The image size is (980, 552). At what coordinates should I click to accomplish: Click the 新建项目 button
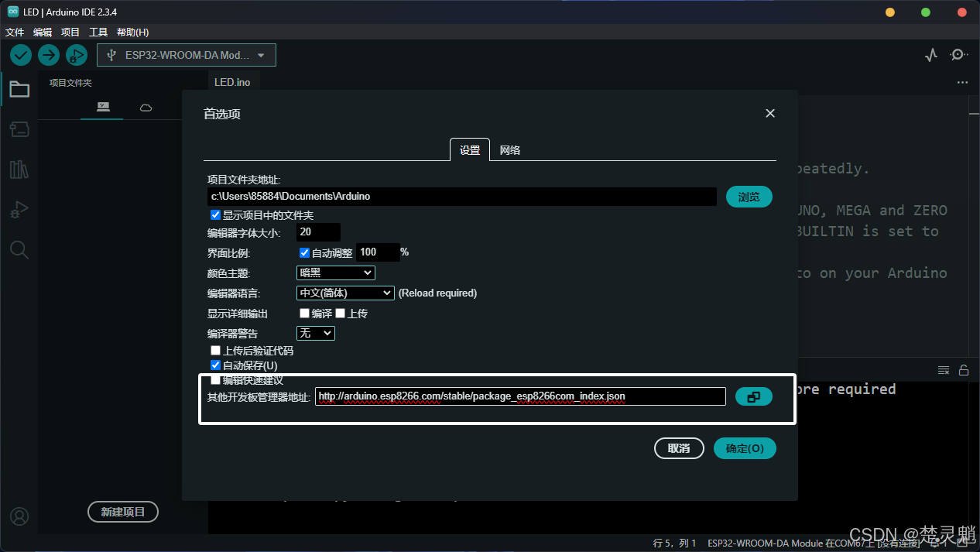pos(123,512)
